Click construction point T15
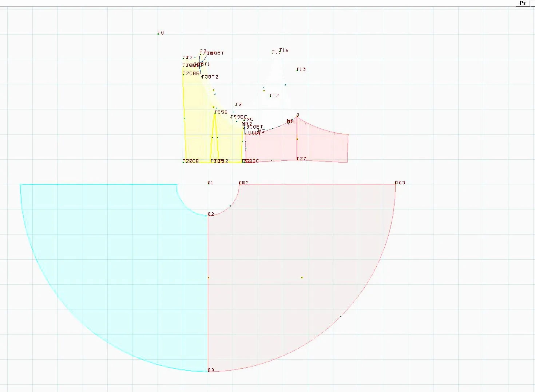 tap(301, 69)
